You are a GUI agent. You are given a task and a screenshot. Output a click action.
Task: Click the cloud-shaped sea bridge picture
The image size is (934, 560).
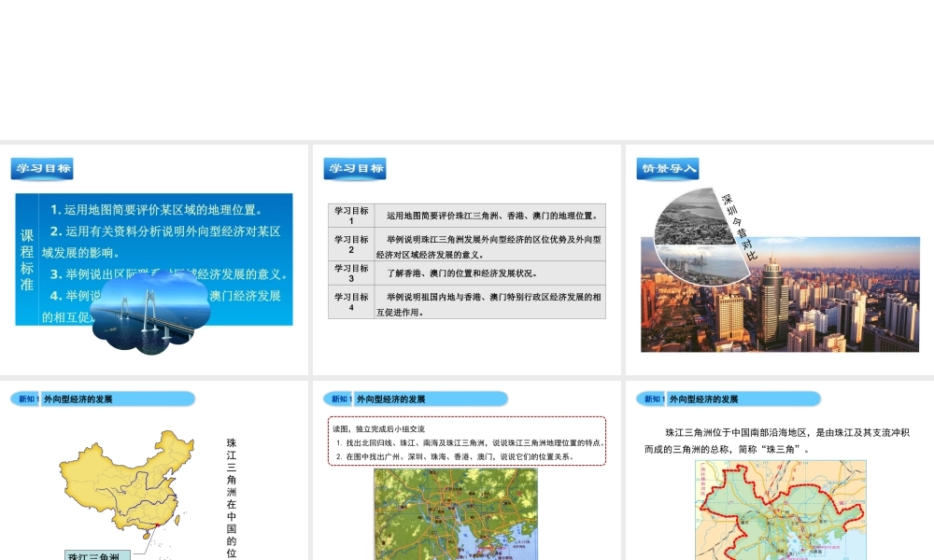pos(150,313)
